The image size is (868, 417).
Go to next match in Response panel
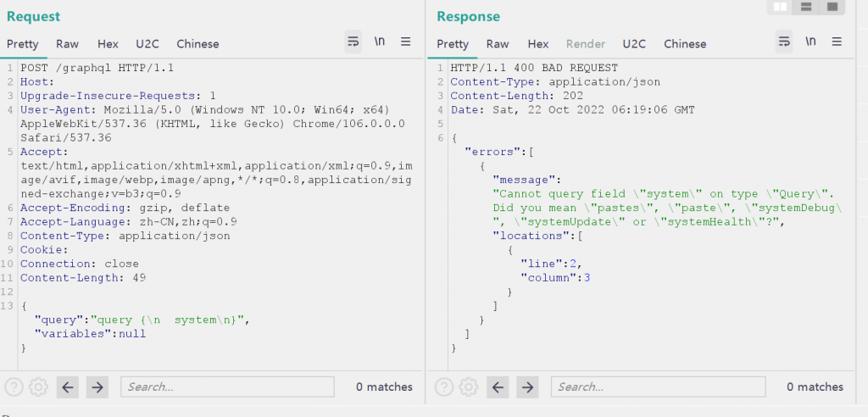(x=528, y=387)
